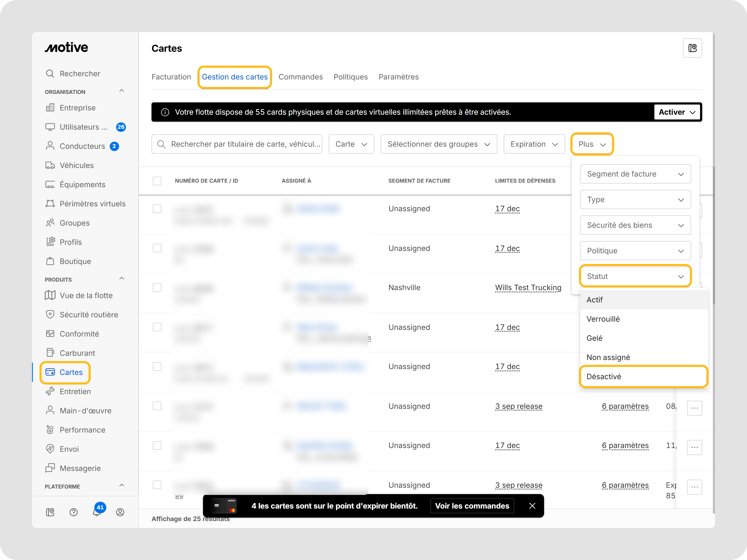Open Sélectionner des groupes dropdown

439,144
